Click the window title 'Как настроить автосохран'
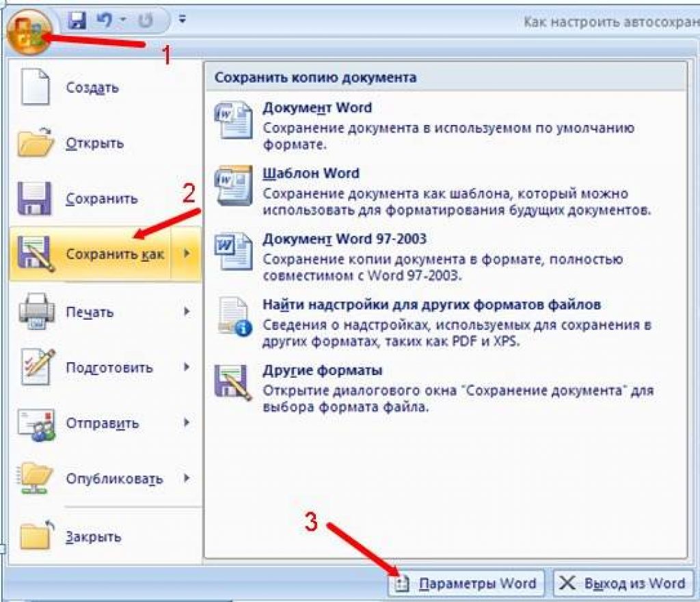 point(612,21)
